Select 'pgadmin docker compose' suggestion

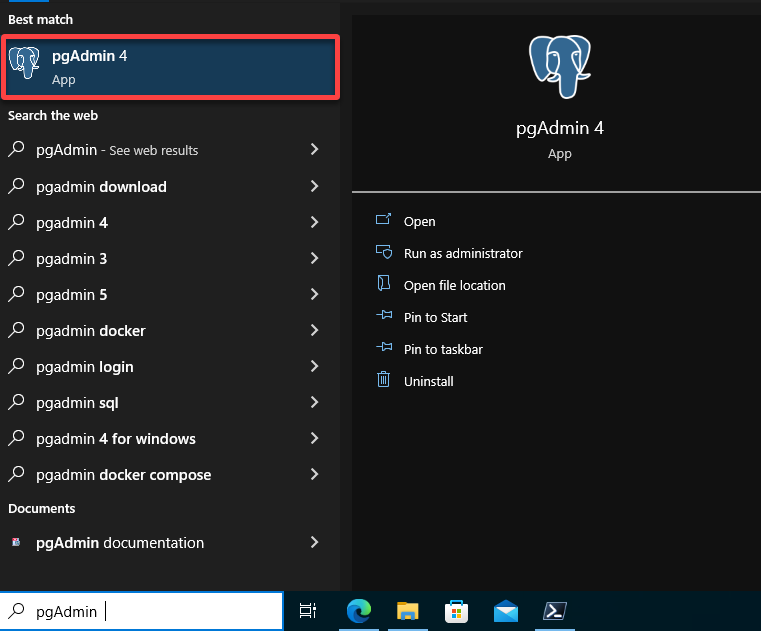pyautogui.click(x=123, y=475)
